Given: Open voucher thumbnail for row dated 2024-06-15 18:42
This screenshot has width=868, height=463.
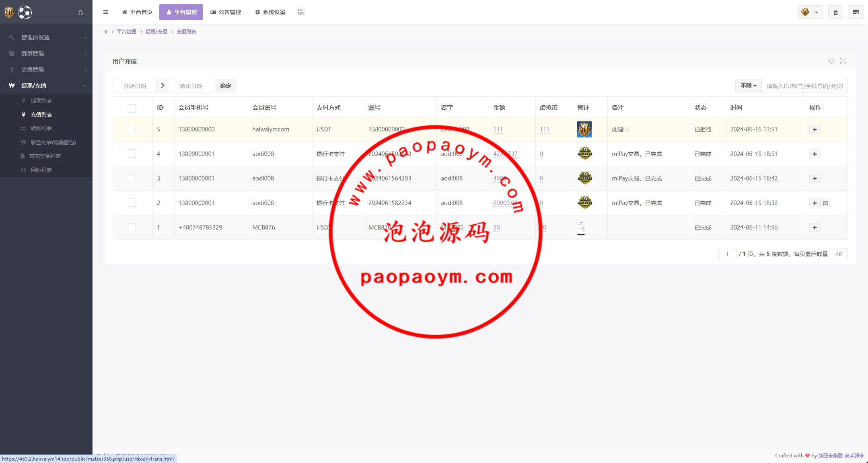Looking at the screenshot, I should click(585, 178).
